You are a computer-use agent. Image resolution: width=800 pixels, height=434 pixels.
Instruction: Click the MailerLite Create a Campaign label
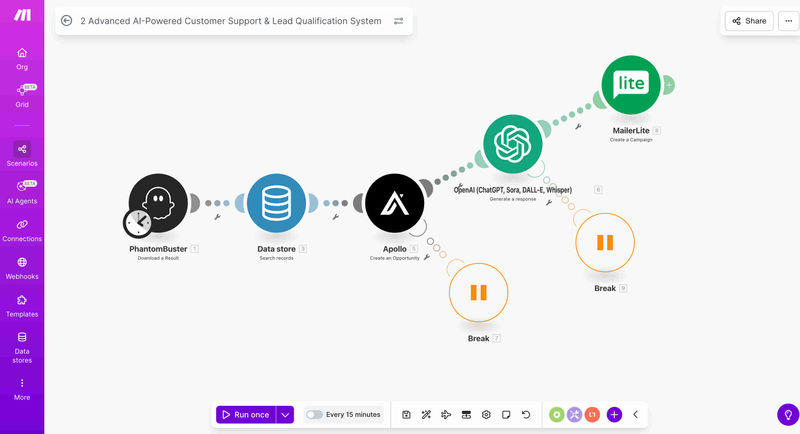(631, 140)
